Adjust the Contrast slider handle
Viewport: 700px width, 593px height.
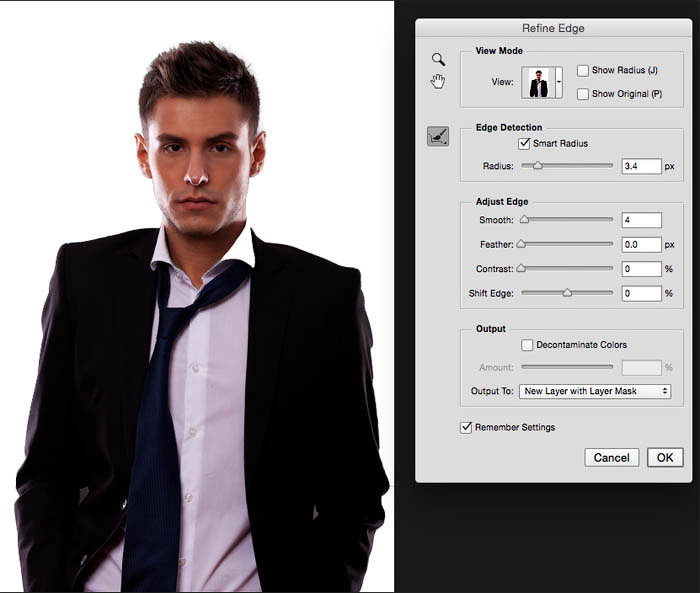tap(521, 268)
